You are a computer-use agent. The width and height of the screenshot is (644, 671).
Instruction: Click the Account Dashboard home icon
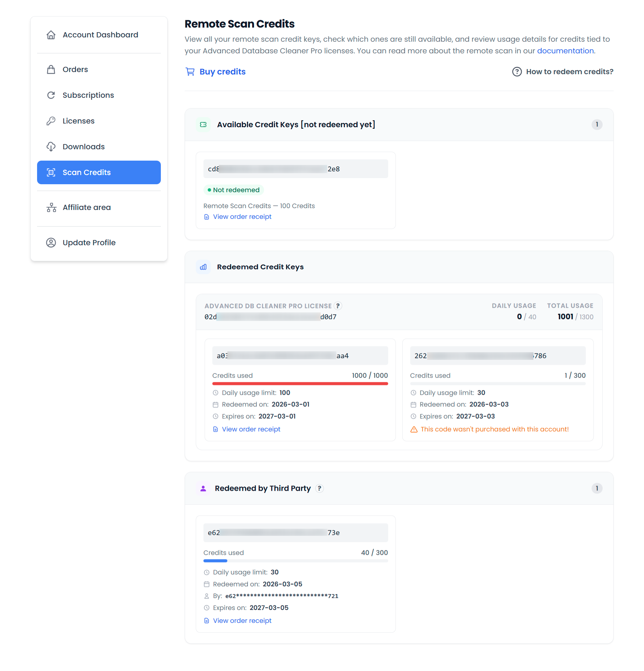[x=51, y=35]
